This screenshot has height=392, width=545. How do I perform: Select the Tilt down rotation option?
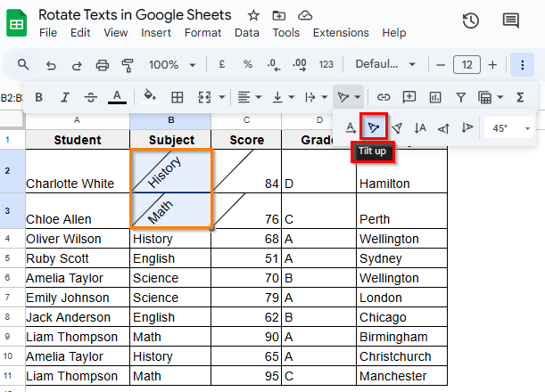397,128
